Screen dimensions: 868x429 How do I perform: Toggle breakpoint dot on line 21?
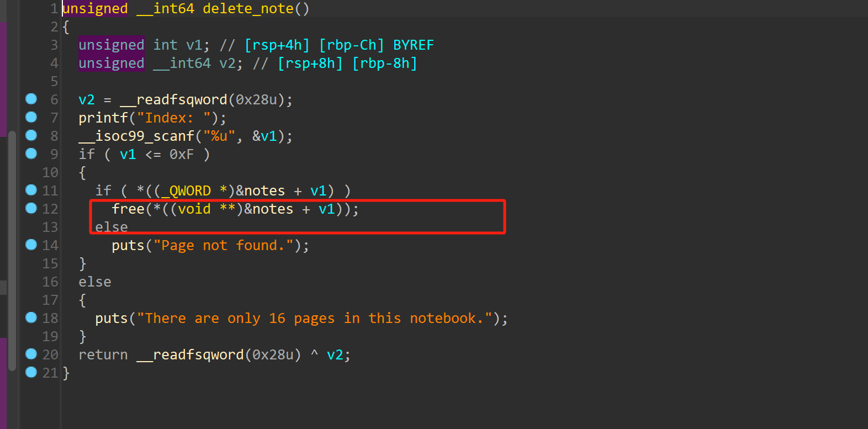tap(31, 372)
